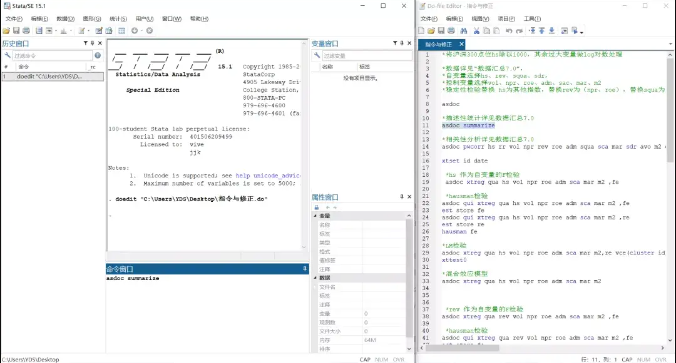Click line 16 'xtset id date' in Do-file Editor
This screenshot has height=363, width=676.
[464, 161]
